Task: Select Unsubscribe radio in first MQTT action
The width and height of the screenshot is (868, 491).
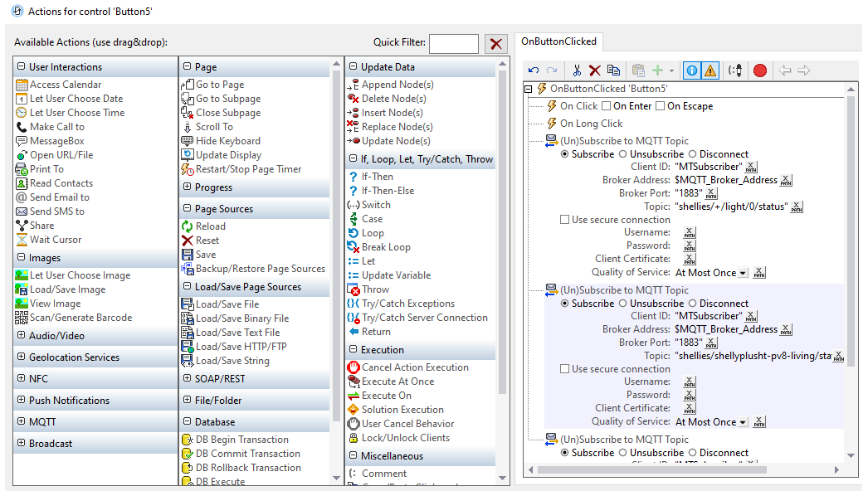Action: click(622, 154)
